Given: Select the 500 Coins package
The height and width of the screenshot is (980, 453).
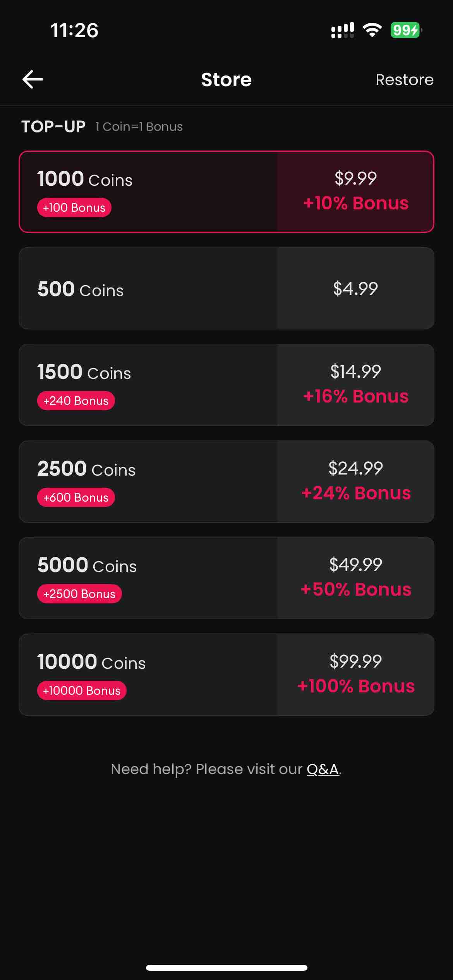Looking at the screenshot, I should point(226,288).
